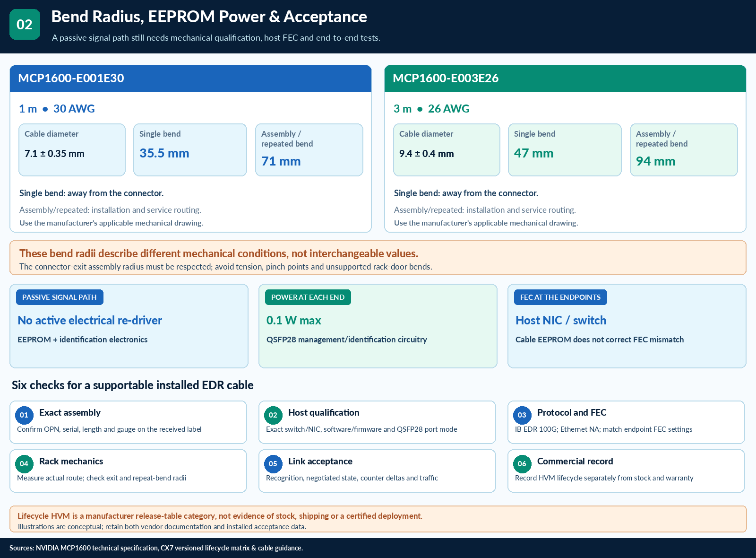This screenshot has width=756, height=558.
Task: Click the Sources footer line
Action: [x=156, y=548]
